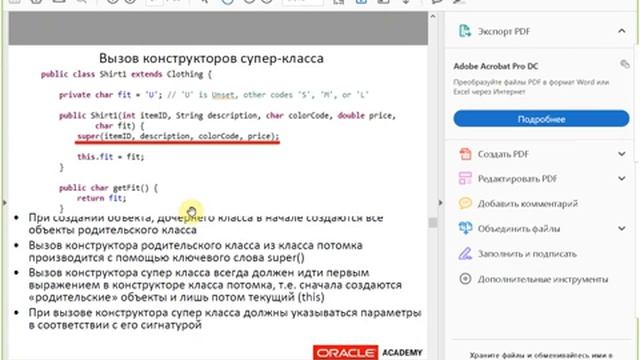Click the line containing 'лишь потом текущий (this)'
The height and width of the screenshot is (360, 640).
pos(177,297)
